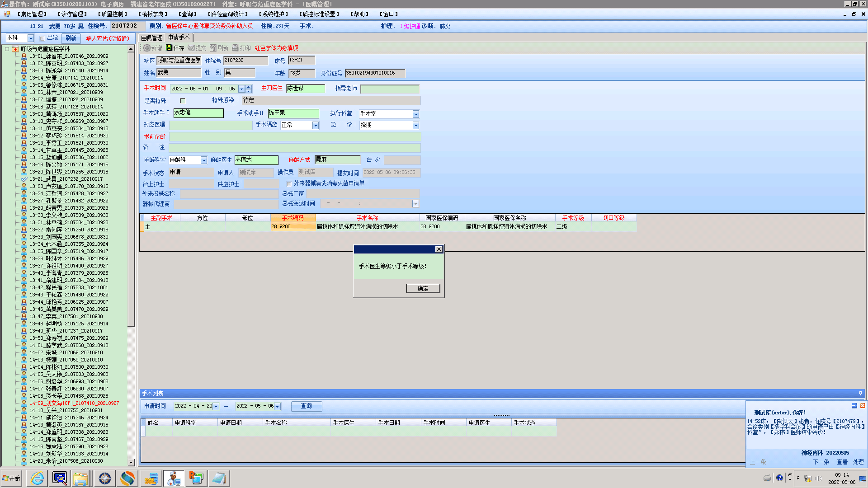
Task: Click the 保存 save toolbar icon
Action: 169,48
